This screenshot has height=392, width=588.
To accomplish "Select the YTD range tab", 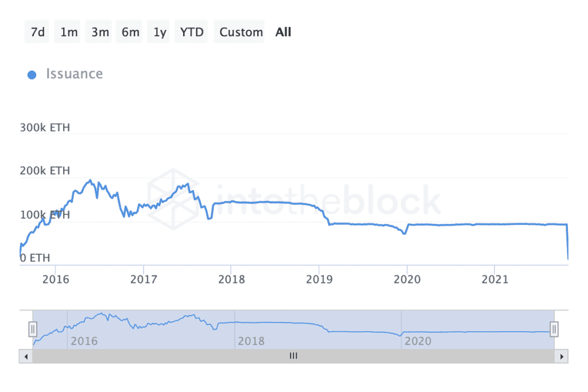I will pos(192,32).
